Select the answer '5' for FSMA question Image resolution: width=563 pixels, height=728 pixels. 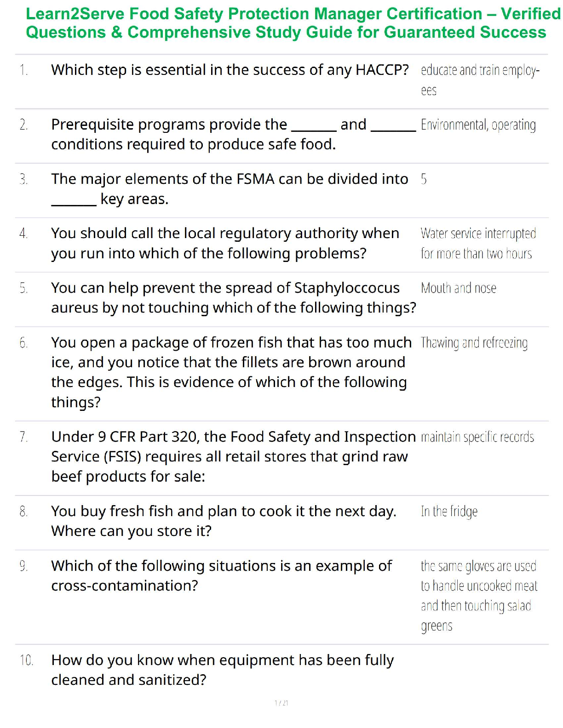[424, 179]
